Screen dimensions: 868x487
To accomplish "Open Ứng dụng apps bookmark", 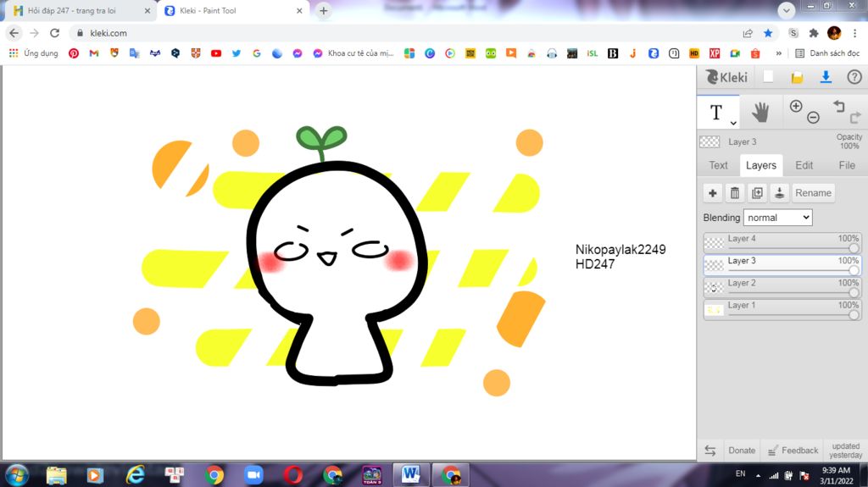I will tap(33, 53).
